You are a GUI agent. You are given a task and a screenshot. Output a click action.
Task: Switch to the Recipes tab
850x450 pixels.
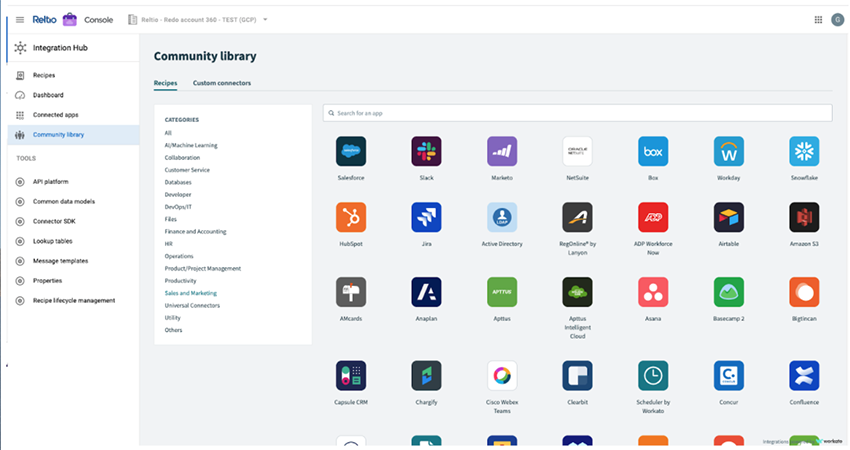click(x=165, y=83)
